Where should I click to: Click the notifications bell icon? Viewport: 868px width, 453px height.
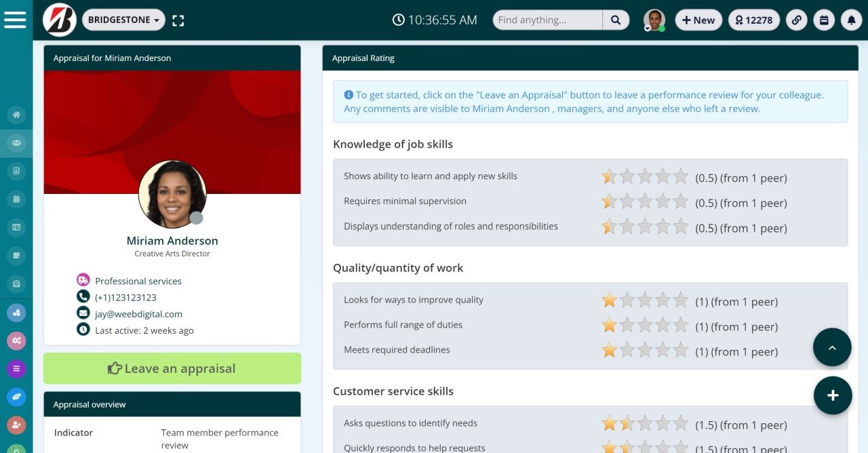point(851,20)
